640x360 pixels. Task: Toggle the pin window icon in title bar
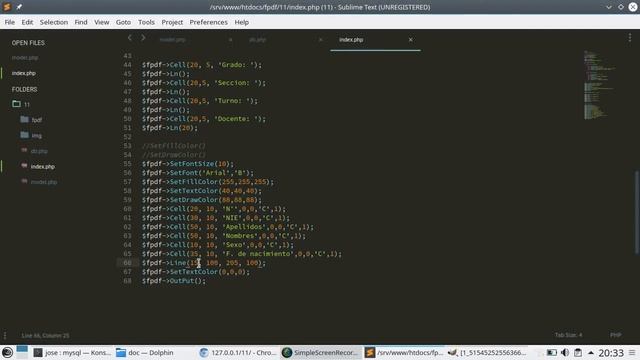tap(19, 7)
